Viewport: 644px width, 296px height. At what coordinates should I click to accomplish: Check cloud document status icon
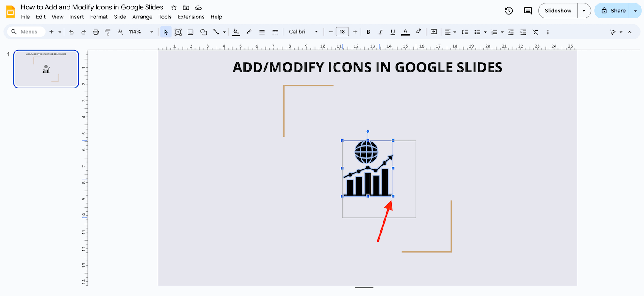click(x=198, y=8)
